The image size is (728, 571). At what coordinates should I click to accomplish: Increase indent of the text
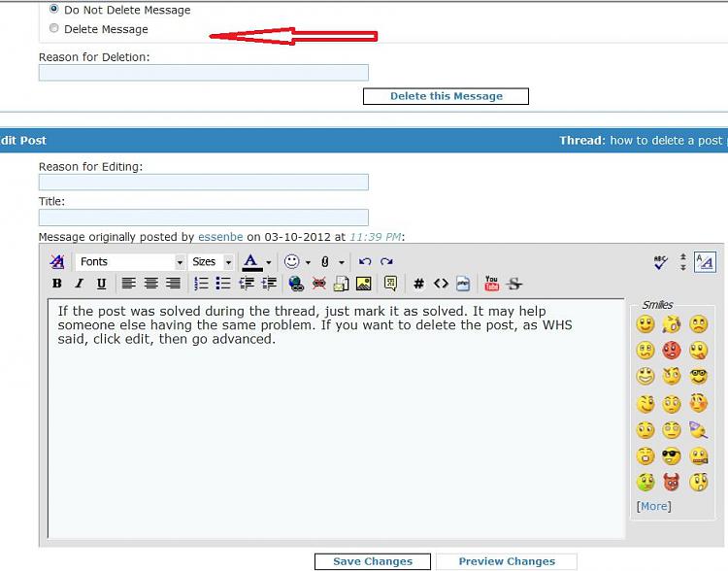coord(269,284)
